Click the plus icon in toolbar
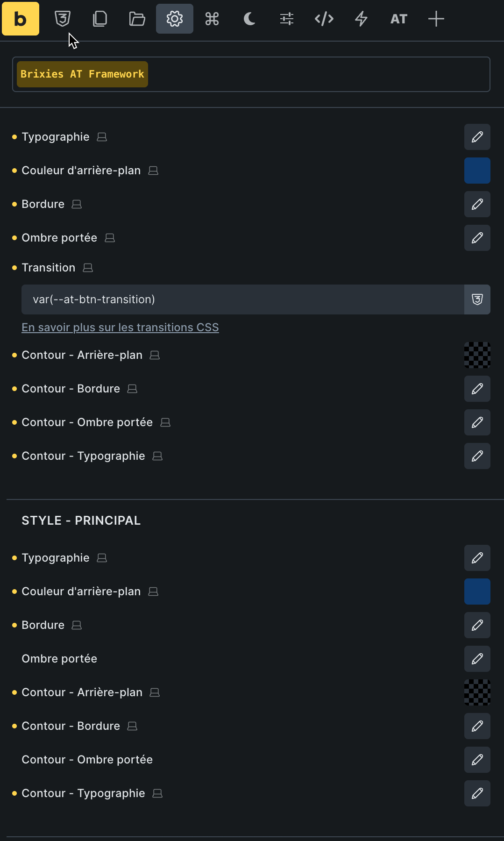Image resolution: width=504 pixels, height=841 pixels. tap(436, 19)
